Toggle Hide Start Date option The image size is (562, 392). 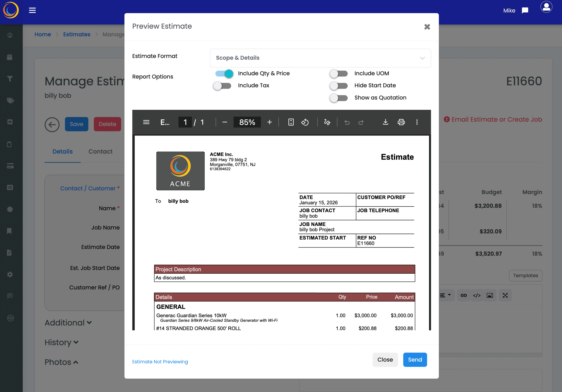pyautogui.click(x=339, y=86)
